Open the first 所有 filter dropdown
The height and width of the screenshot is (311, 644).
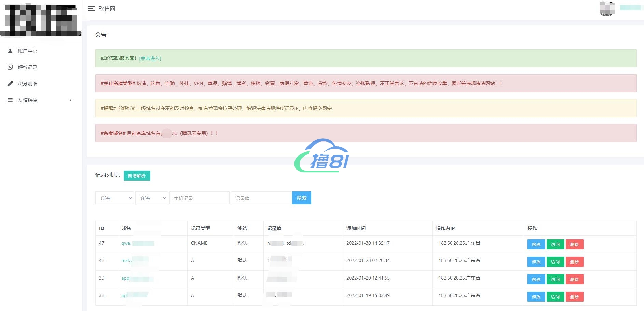pyautogui.click(x=114, y=198)
